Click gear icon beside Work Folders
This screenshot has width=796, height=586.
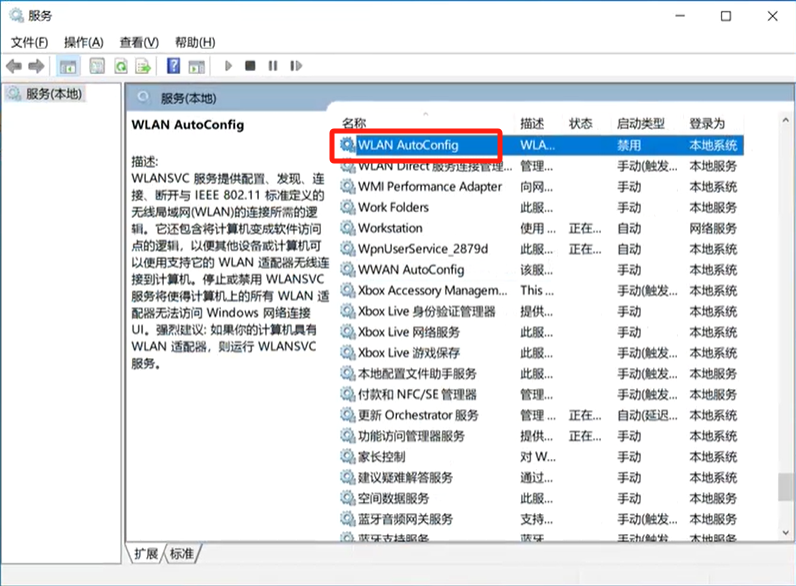pyautogui.click(x=347, y=207)
